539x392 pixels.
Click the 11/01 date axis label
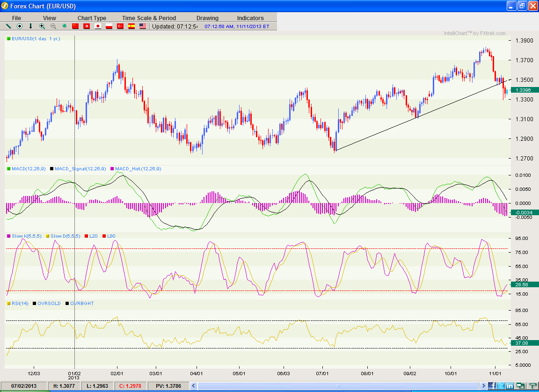[x=495, y=373]
